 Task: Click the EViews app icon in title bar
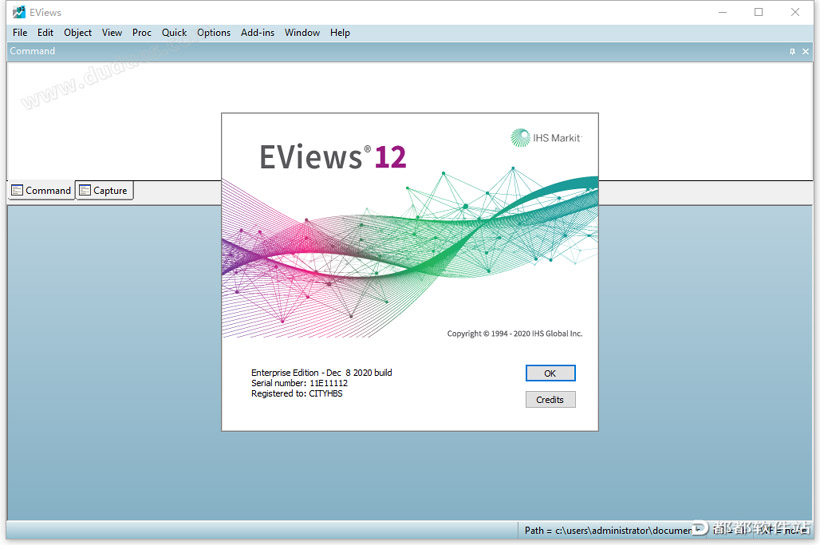pyautogui.click(x=19, y=12)
